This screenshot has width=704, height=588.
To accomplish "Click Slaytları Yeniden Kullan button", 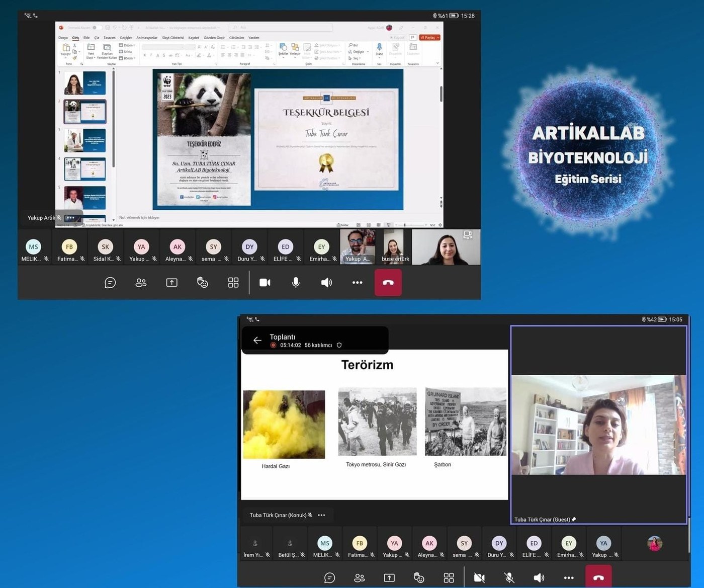I will (107, 52).
